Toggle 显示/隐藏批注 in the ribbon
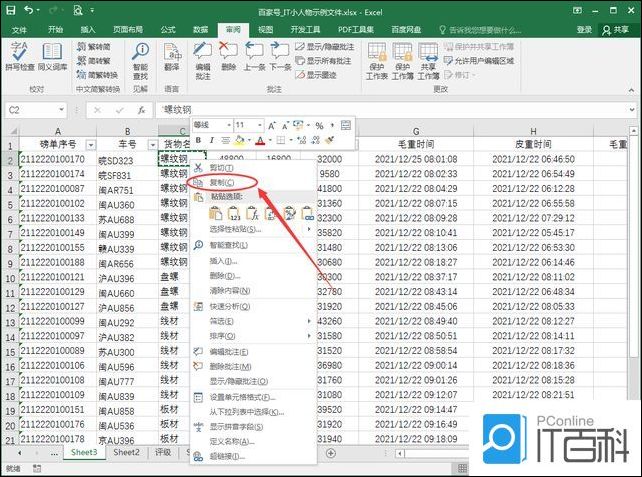Image resolution: width=642 pixels, height=477 pixels. click(325, 47)
